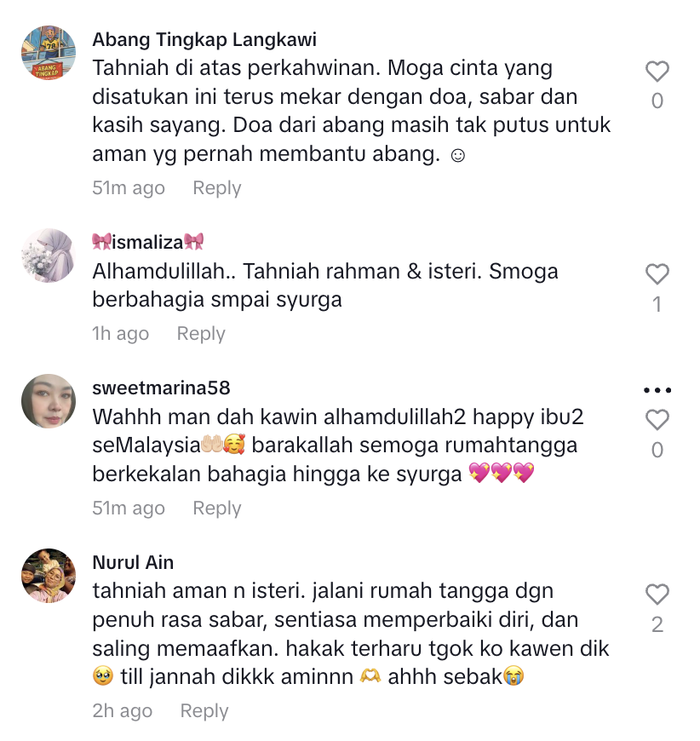Open the Abang Tingkap Langkawi username
Image resolution: width=700 pixels, height=741 pixels.
pos(204,40)
